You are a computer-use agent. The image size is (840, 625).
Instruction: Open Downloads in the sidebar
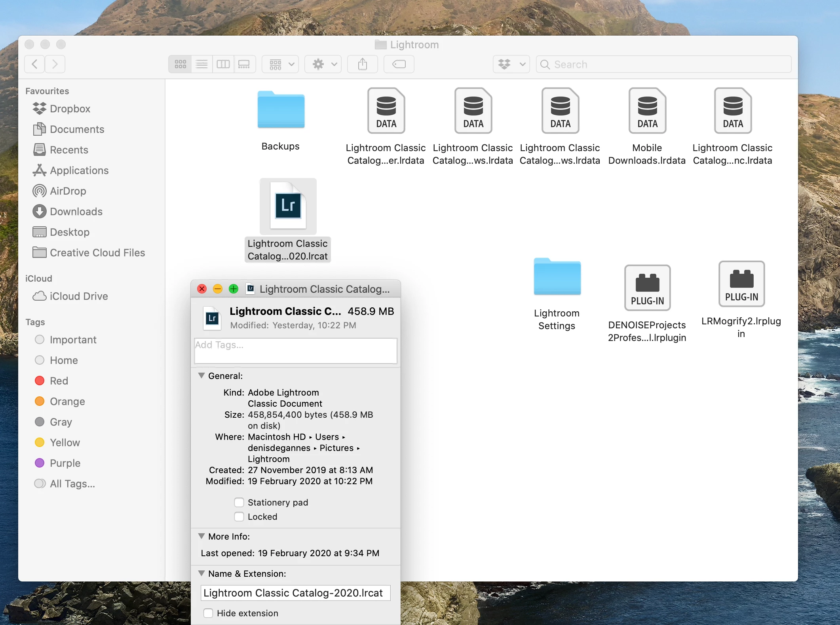(76, 212)
